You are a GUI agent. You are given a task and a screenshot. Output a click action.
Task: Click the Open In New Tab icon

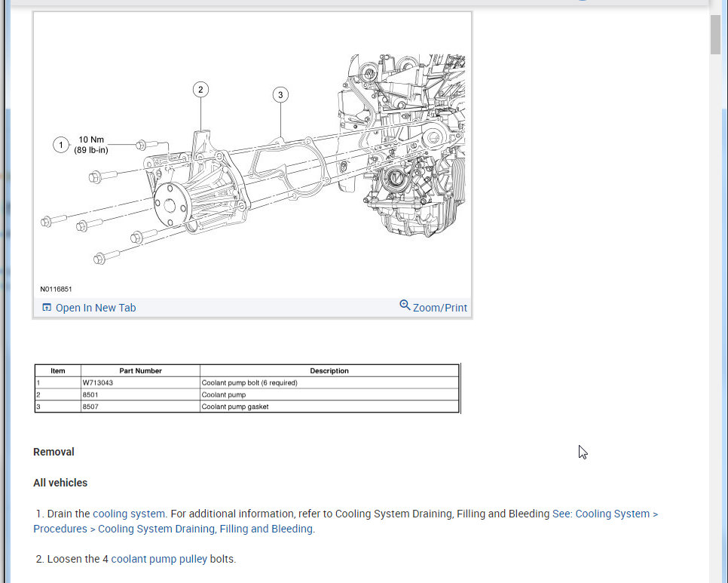pyautogui.click(x=47, y=308)
